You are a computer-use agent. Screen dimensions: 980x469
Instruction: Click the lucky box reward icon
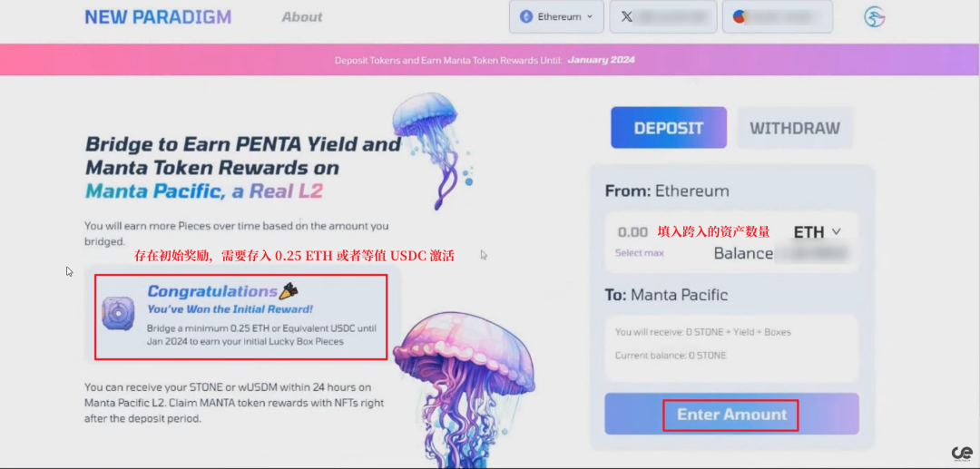(118, 314)
